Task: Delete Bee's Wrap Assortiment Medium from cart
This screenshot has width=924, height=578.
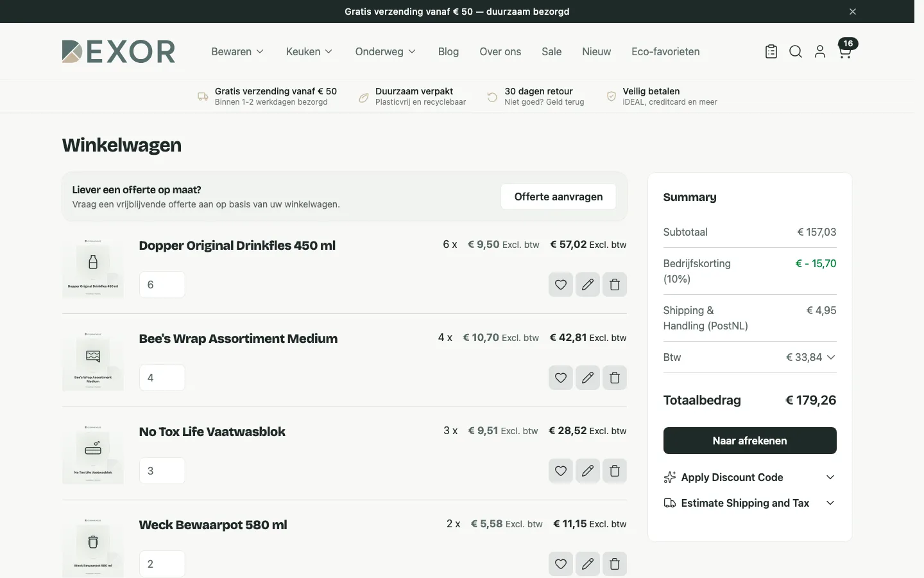Action: [615, 378]
